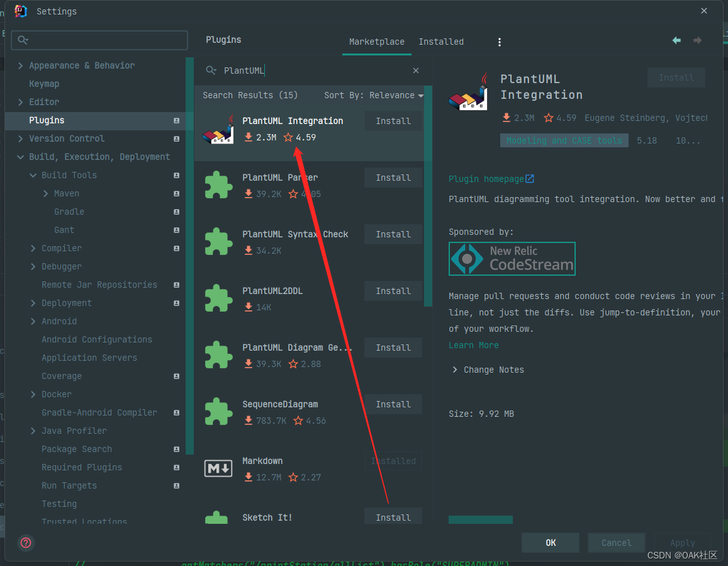The height and width of the screenshot is (566, 728).
Task: Click the project-level icon beside Run Targets
Action: (176, 485)
